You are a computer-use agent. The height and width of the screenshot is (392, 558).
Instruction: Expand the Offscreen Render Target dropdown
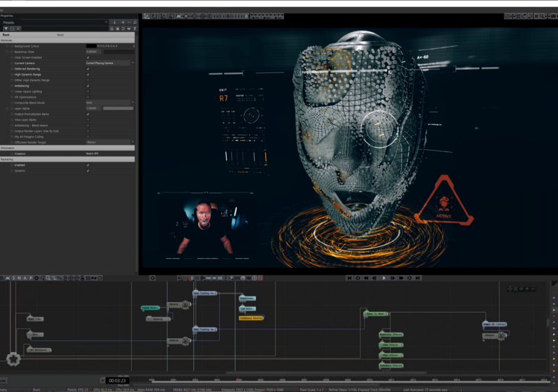pyautogui.click(x=109, y=142)
